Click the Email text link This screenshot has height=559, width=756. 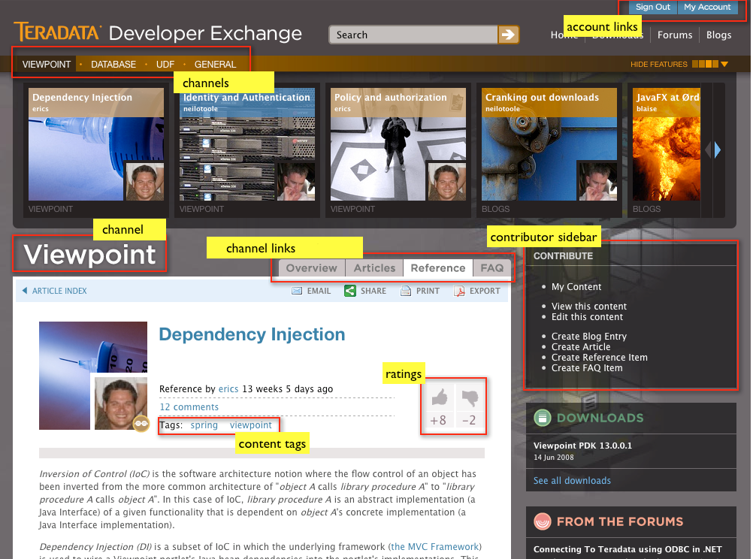click(x=319, y=291)
